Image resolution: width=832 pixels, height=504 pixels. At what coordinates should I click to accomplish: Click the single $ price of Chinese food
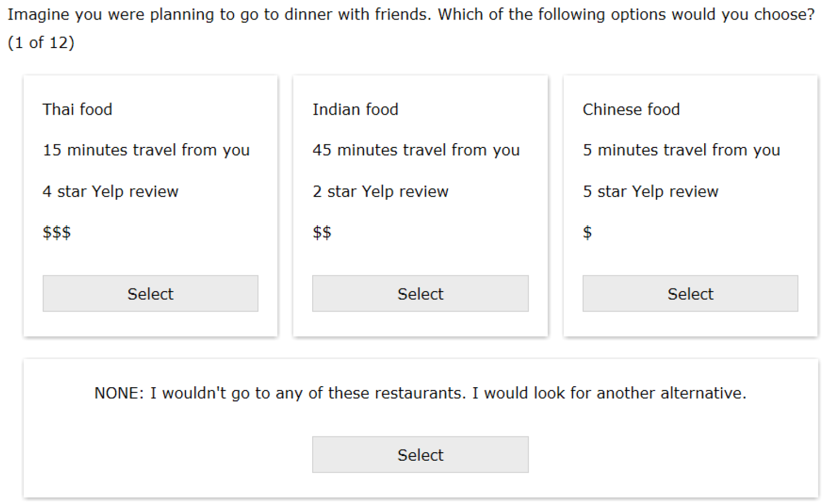click(x=587, y=232)
